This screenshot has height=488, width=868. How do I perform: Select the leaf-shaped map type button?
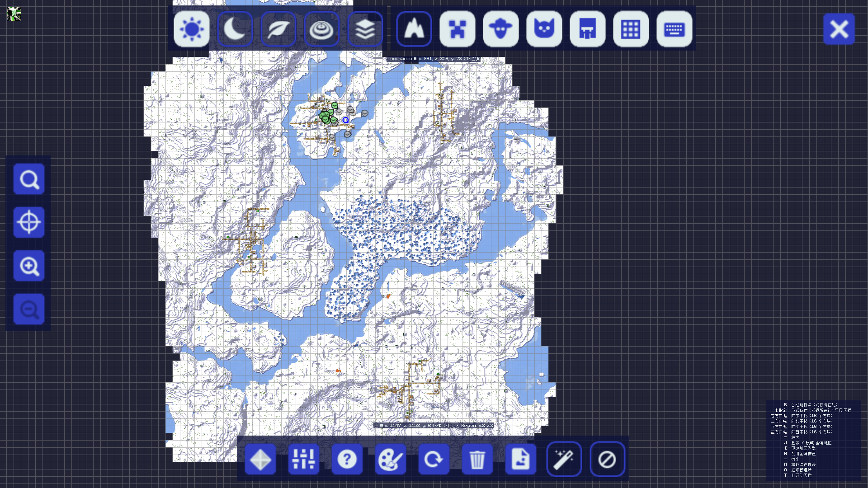pyautogui.click(x=278, y=29)
